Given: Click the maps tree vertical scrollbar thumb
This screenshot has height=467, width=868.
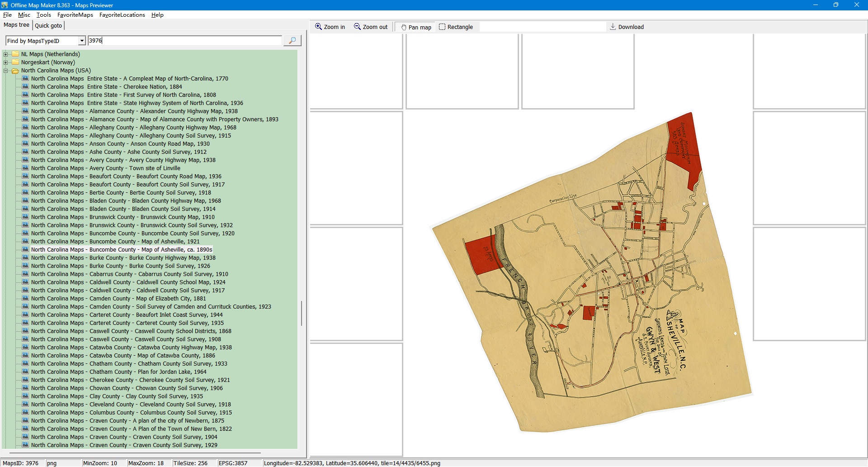Looking at the screenshot, I should [x=302, y=313].
